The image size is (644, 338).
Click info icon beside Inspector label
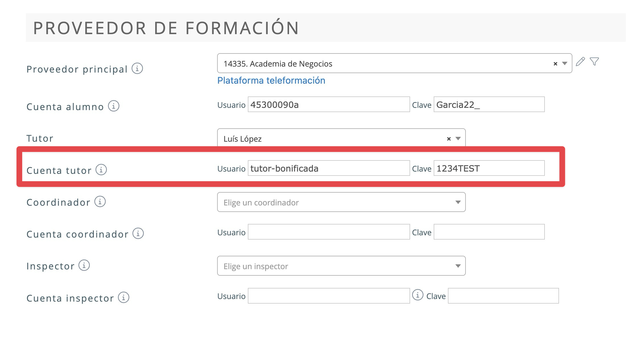pyautogui.click(x=84, y=265)
